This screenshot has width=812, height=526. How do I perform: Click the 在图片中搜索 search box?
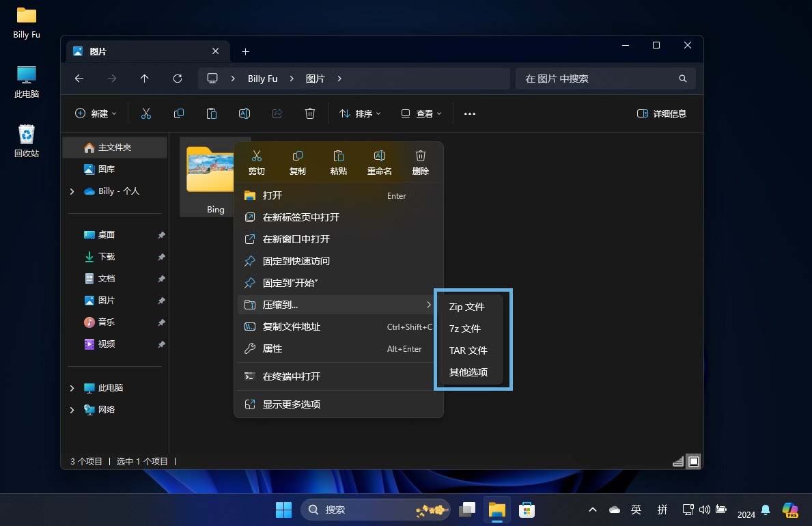click(605, 79)
